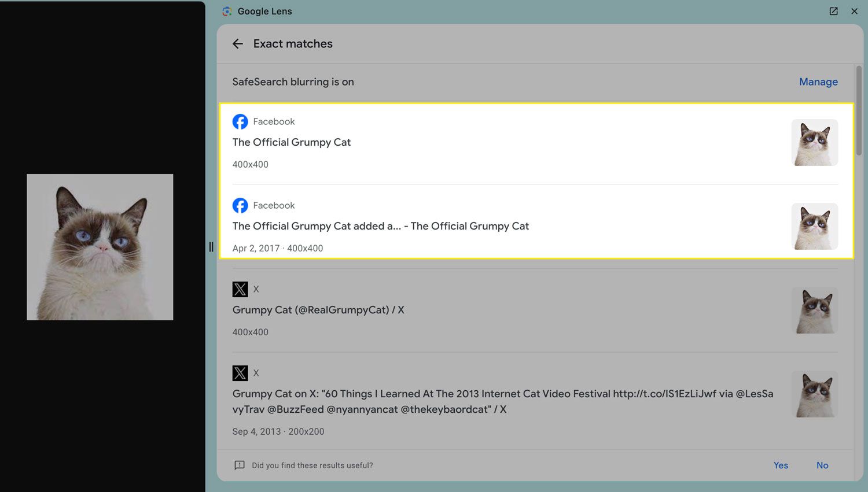Open 'The Official Grumpy Cat' Facebook result
The height and width of the screenshot is (492, 868).
click(x=292, y=142)
